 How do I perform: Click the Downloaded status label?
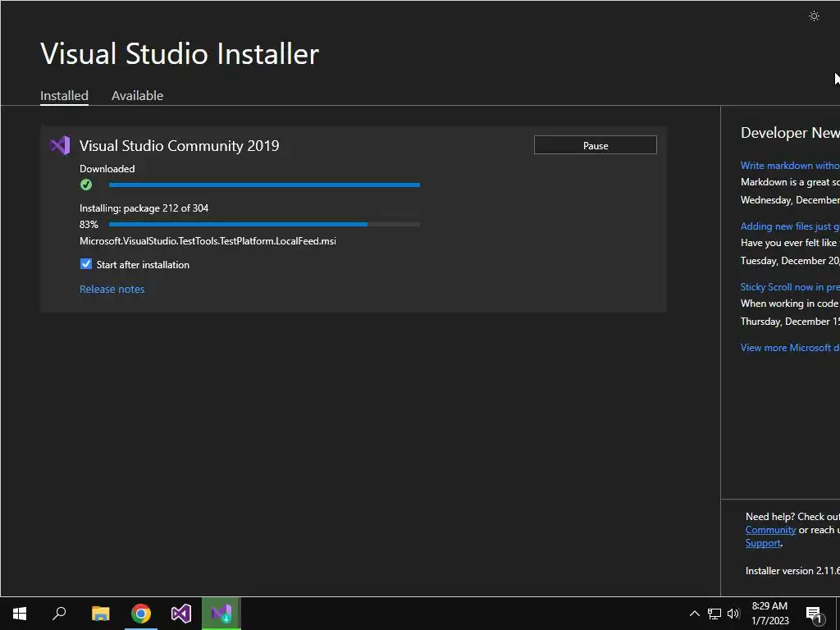(107, 169)
